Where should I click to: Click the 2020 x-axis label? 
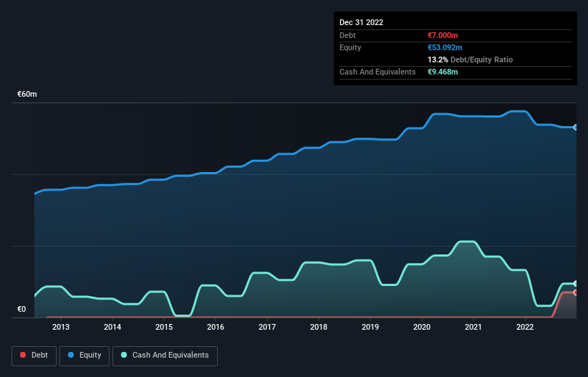422,327
